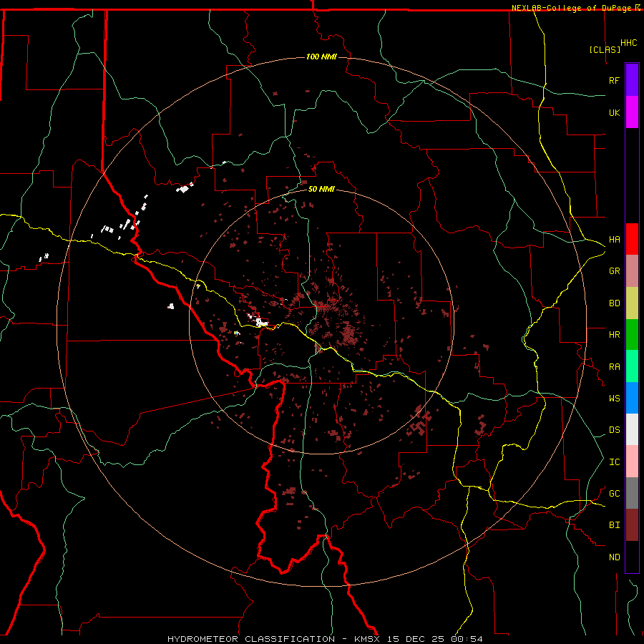The width and height of the screenshot is (644, 644).
Task: Select the BD legend label
Action: [614, 303]
